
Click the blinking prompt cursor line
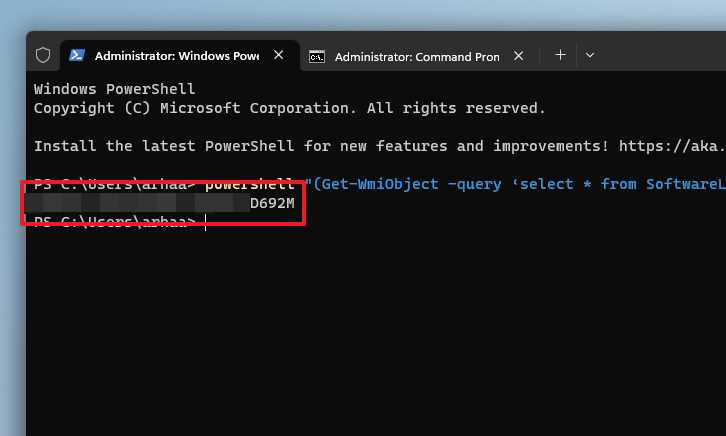coord(119,222)
